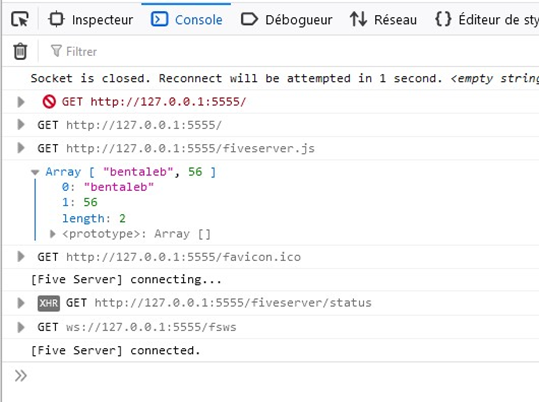The height and width of the screenshot is (402, 539).
Task: Focus the console command prompt line
Action: [275, 376]
